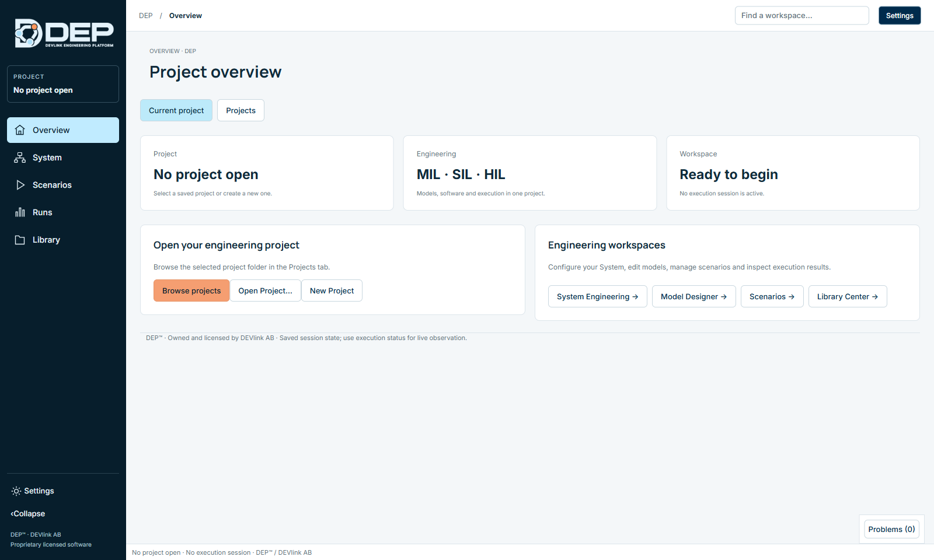The width and height of the screenshot is (934, 560).
Task: Collapse the sidebar
Action: click(x=28, y=514)
